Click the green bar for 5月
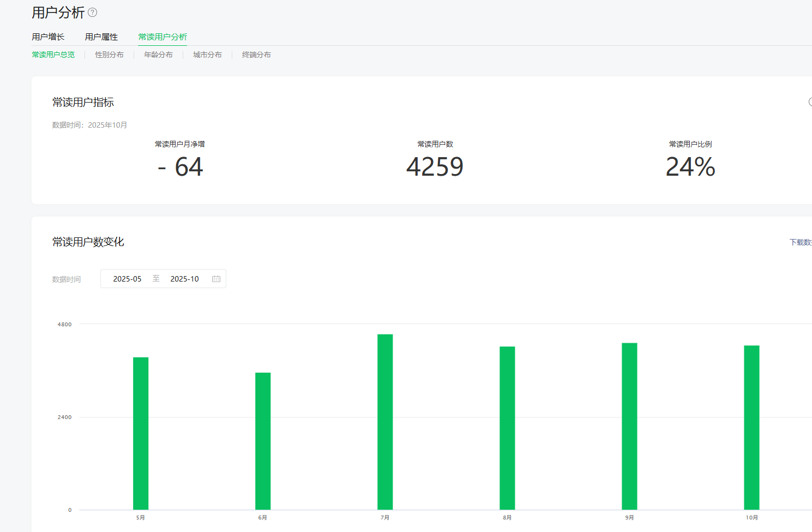 click(x=141, y=433)
